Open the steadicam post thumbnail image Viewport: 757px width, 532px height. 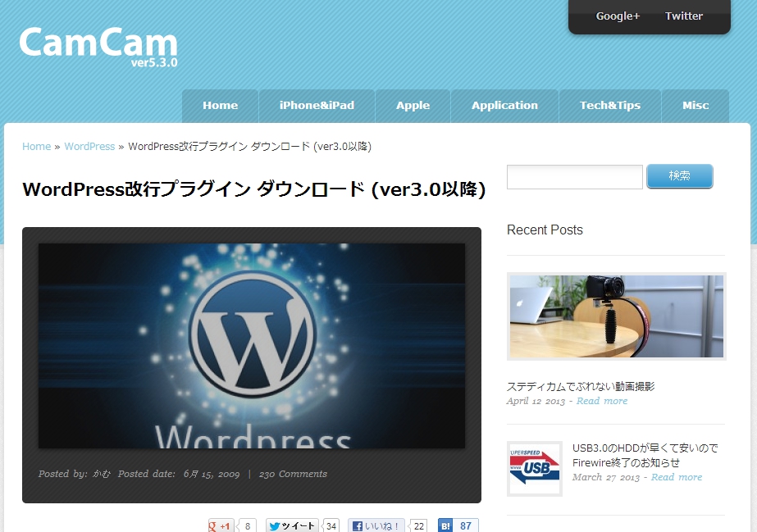point(617,316)
